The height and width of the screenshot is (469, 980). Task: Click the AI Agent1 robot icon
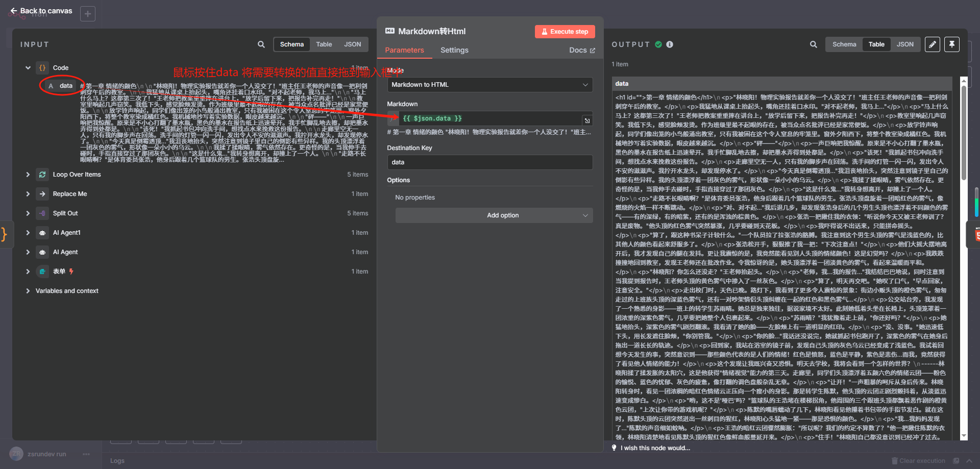click(42, 233)
